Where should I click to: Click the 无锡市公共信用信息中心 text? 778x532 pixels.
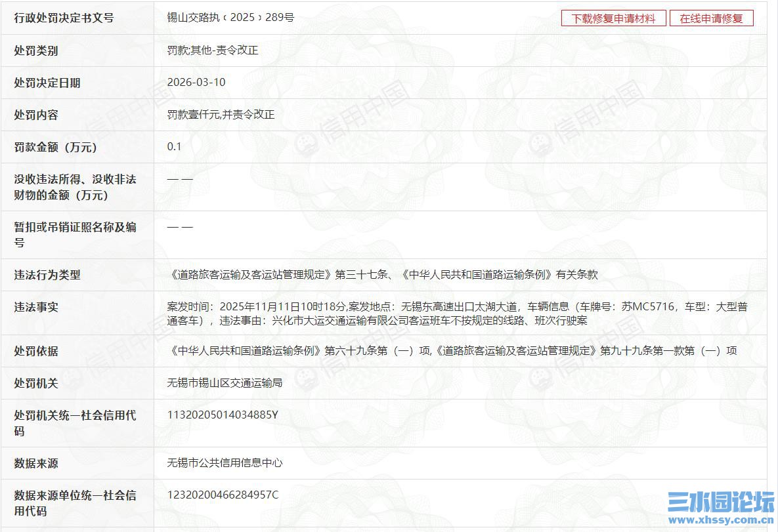coord(225,463)
